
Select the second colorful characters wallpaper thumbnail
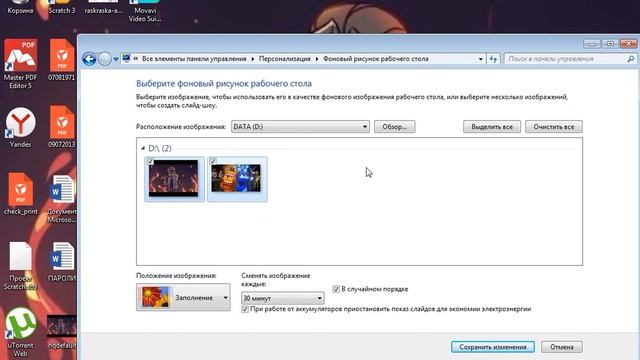(x=237, y=179)
